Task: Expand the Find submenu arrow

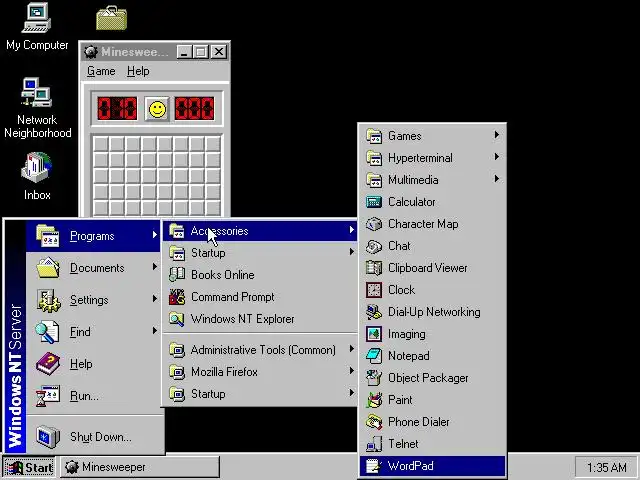Action: 155,331
